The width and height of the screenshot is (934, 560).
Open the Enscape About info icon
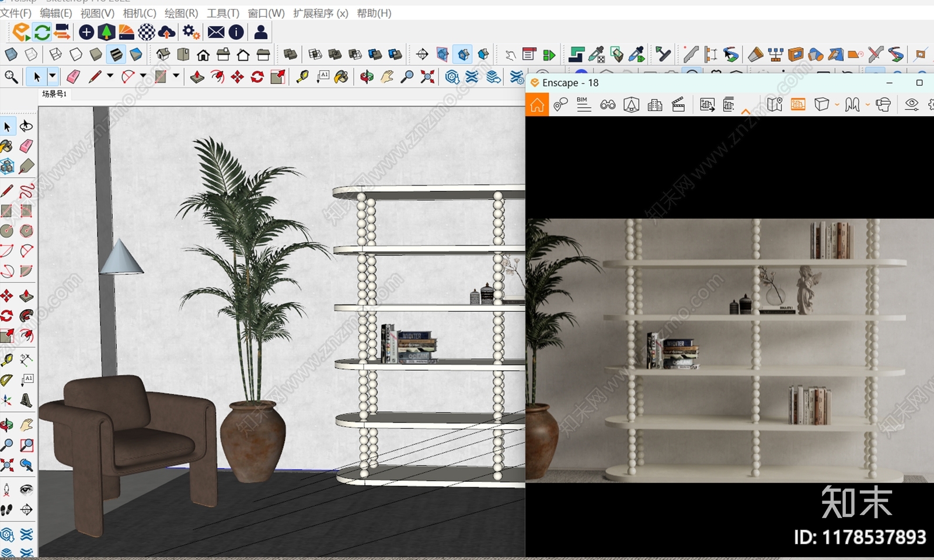coord(236,32)
